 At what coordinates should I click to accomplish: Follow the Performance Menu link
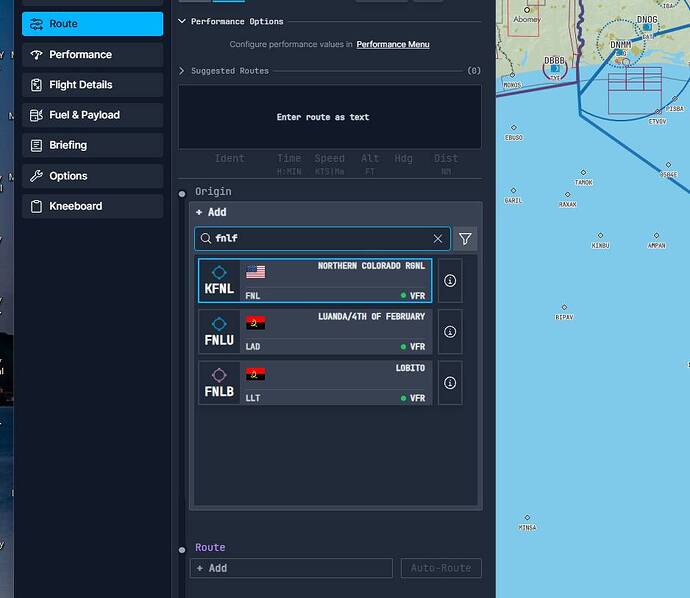(x=393, y=44)
